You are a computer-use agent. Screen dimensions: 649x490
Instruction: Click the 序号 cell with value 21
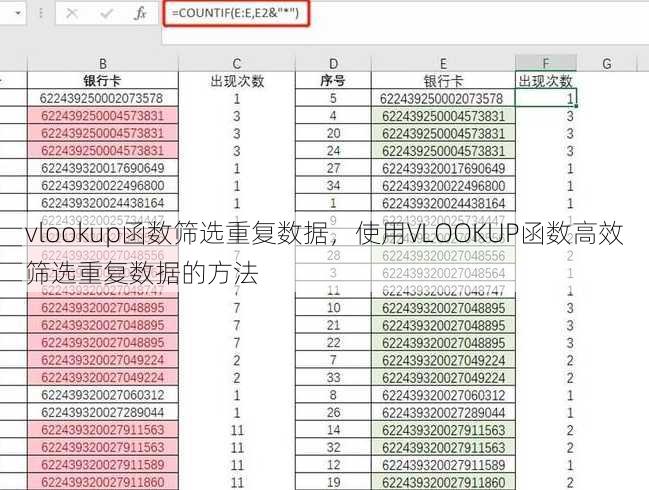[x=333, y=325]
